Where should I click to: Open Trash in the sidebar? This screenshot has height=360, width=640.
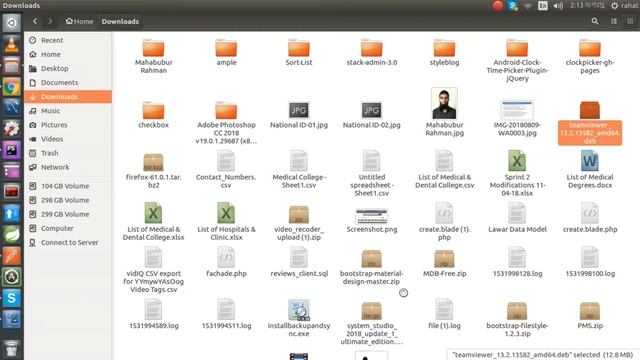tap(68, 153)
